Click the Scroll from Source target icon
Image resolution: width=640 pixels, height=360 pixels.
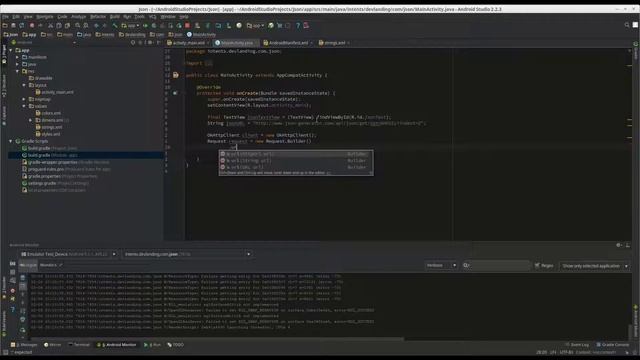coord(133,42)
